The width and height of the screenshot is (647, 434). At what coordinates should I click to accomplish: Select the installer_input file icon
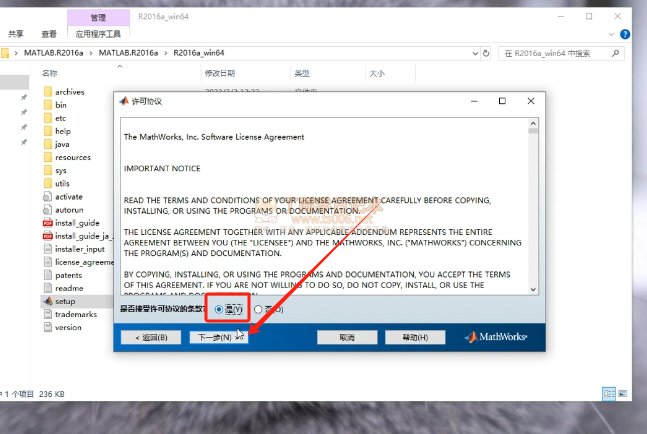(x=48, y=249)
